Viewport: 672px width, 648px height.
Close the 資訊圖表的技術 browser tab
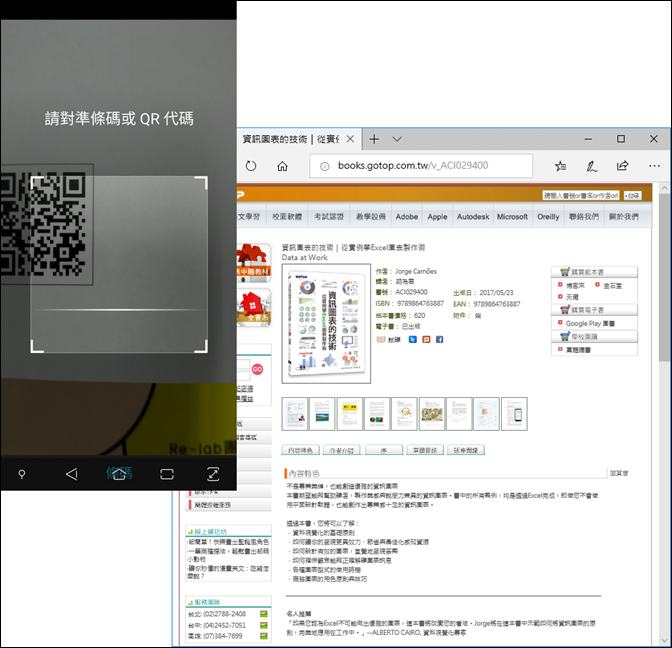(x=350, y=139)
